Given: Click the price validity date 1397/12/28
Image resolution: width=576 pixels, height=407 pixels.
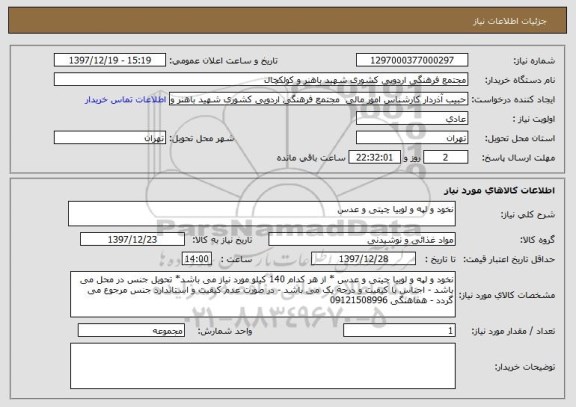Looking at the screenshot, I should 363,259.
